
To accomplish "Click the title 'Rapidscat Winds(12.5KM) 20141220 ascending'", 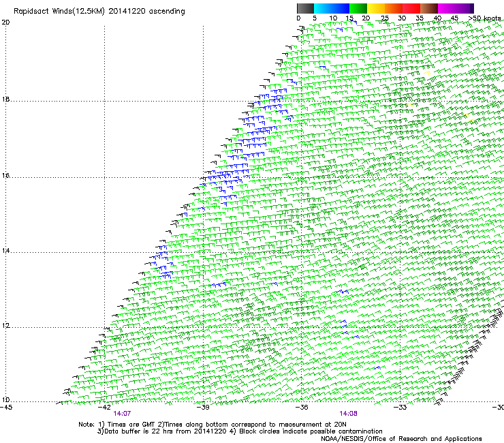I will pos(99,12).
